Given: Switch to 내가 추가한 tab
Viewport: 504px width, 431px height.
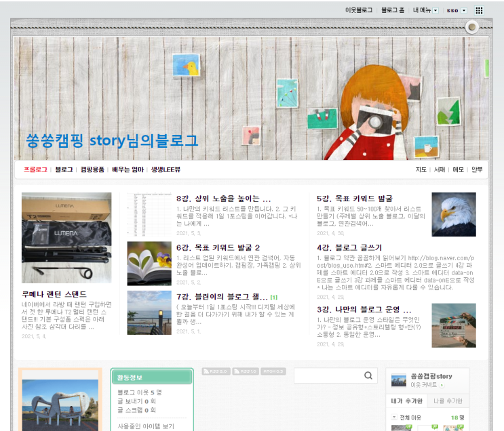Looking at the screenshot, I should pyautogui.click(x=406, y=401).
